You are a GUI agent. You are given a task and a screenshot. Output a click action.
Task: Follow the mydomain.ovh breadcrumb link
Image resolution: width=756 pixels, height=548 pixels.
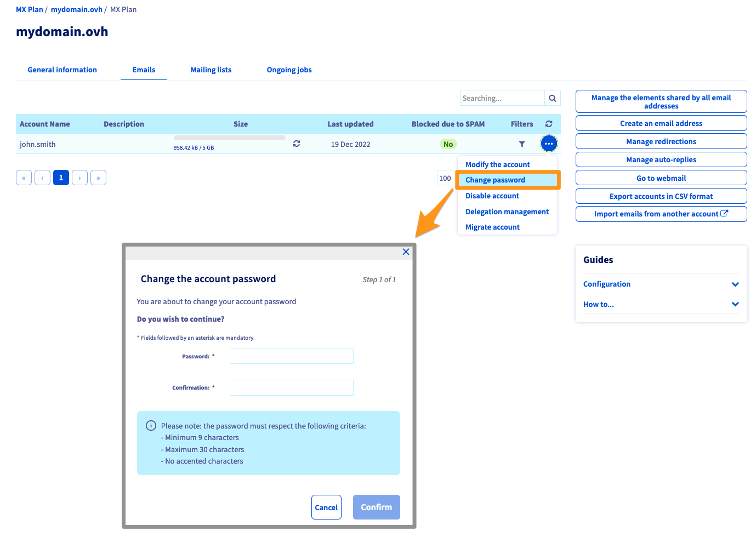click(x=76, y=9)
